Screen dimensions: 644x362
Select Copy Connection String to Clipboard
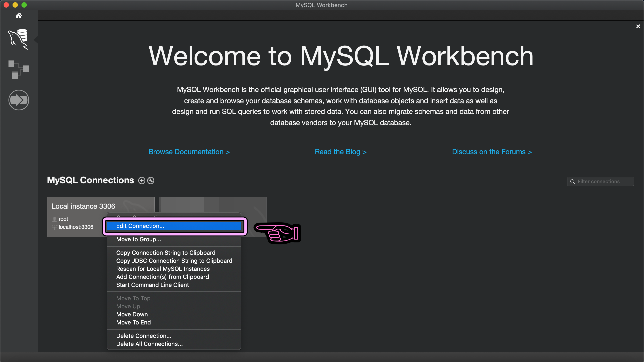click(x=165, y=253)
